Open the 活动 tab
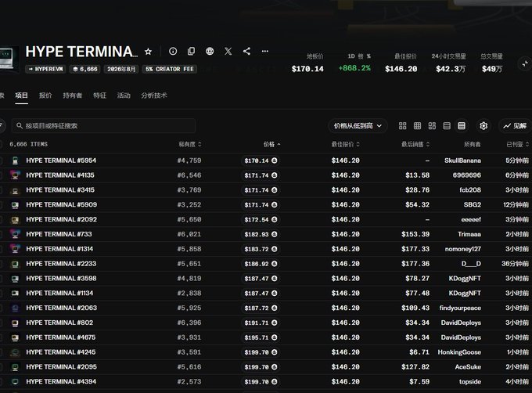The width and height of the screenshot is (532, 393). 124,96
